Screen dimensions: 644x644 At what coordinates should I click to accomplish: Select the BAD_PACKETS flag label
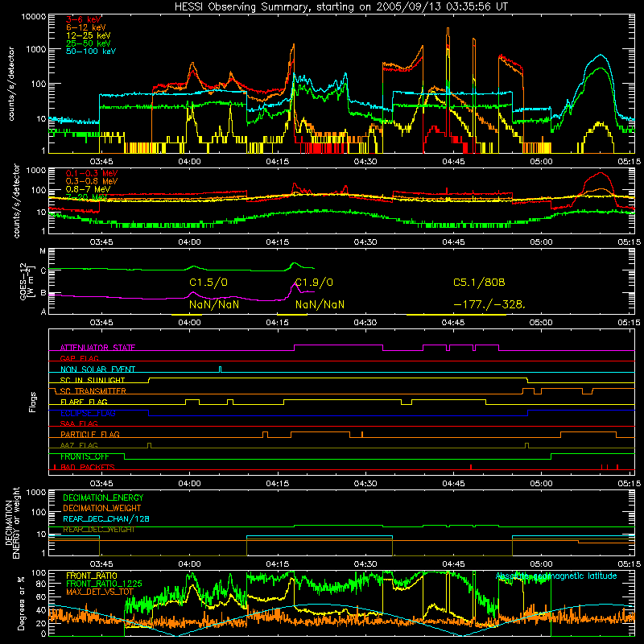coord(88,468)
